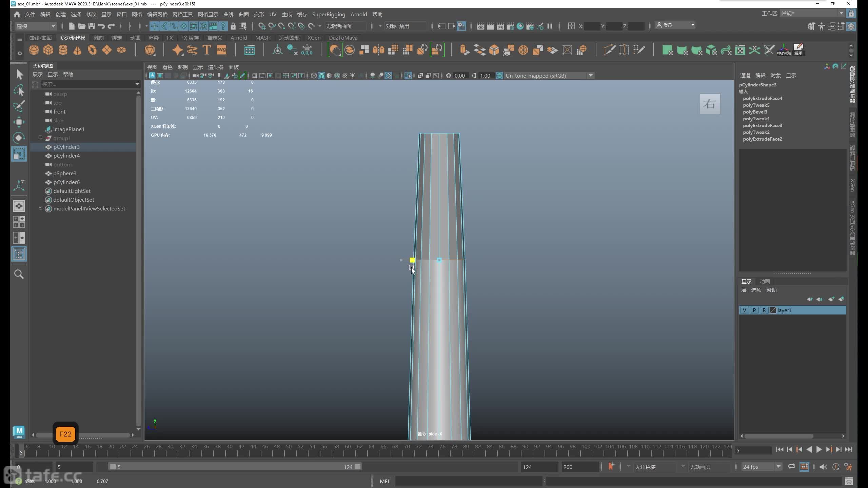
Task: Select imagePlane1 in the outliner
Action: point(69,129)
